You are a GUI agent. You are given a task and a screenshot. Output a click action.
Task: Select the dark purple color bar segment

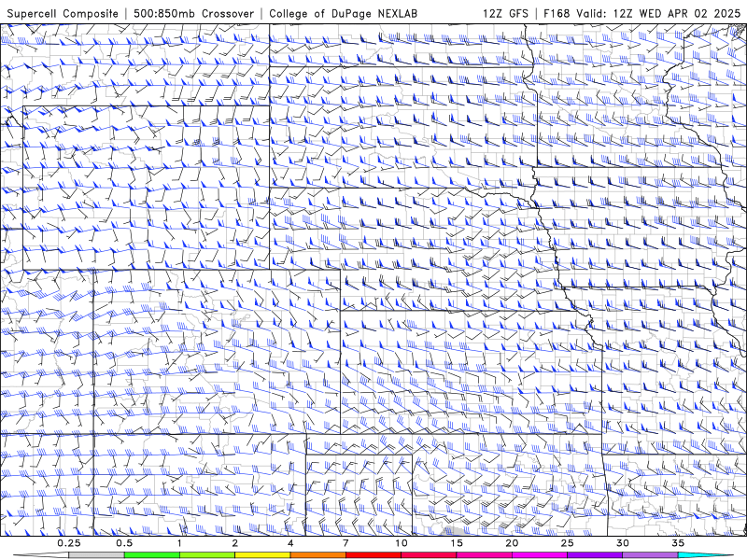coord(595,555)
